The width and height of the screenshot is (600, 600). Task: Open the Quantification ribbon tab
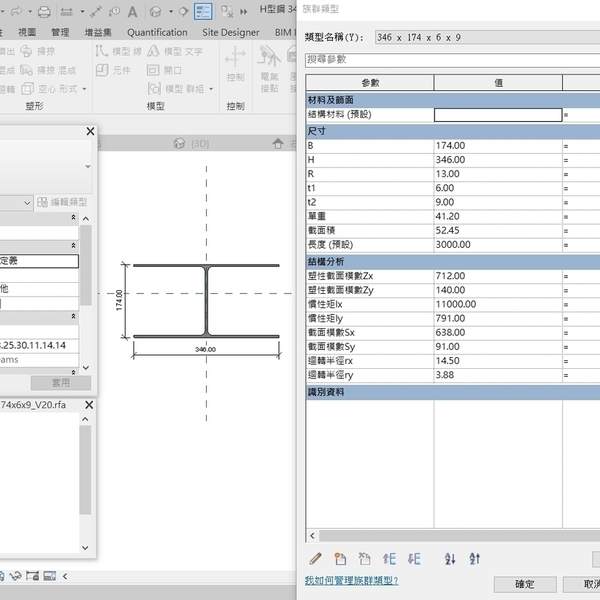[157, 32]
